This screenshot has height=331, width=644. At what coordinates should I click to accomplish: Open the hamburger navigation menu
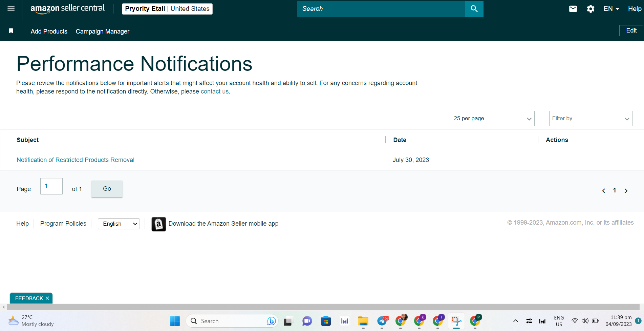11,9
